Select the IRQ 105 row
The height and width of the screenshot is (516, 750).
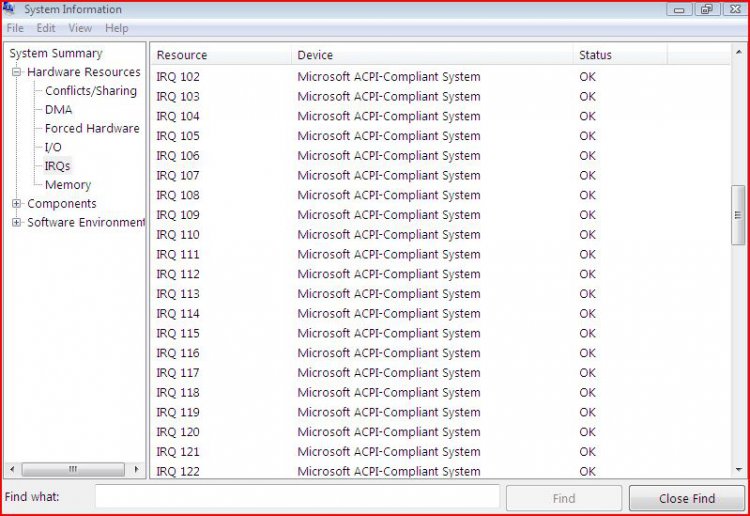click(x=441, y=136)
